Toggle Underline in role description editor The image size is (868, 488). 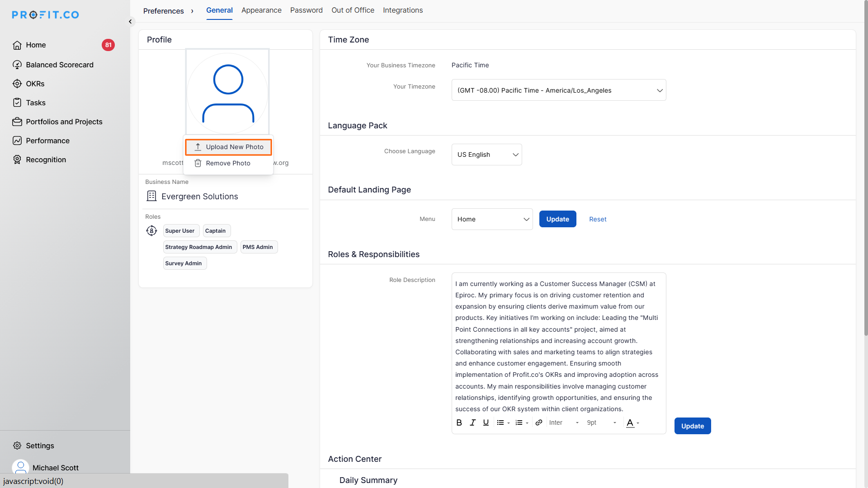pyautogui.click(x=486, y=422)
